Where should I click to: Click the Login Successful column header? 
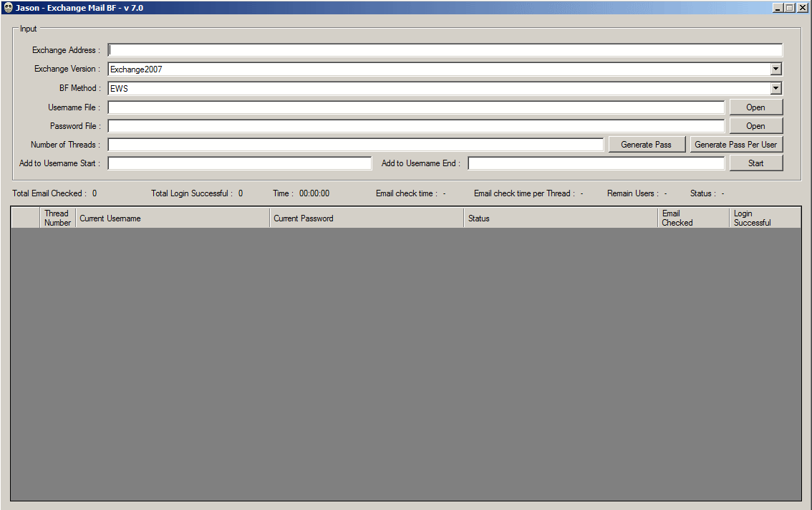(x=765, y=218)
